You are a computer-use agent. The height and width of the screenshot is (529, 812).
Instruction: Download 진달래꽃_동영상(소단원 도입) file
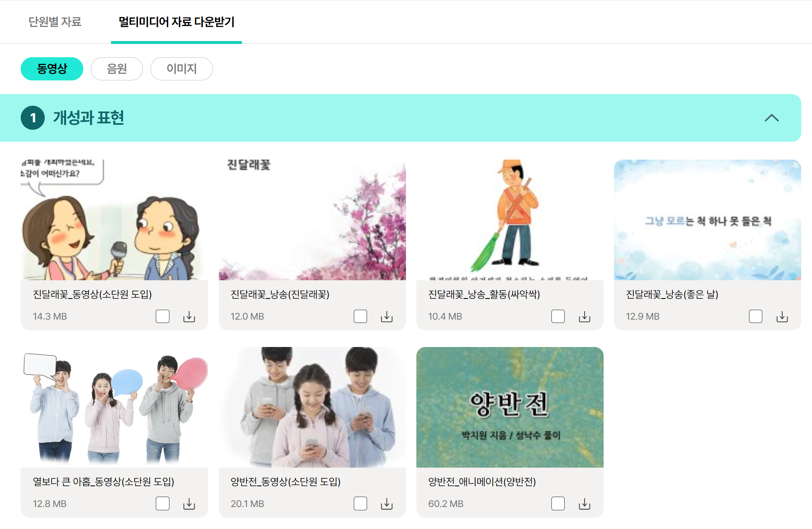point(189,317)
